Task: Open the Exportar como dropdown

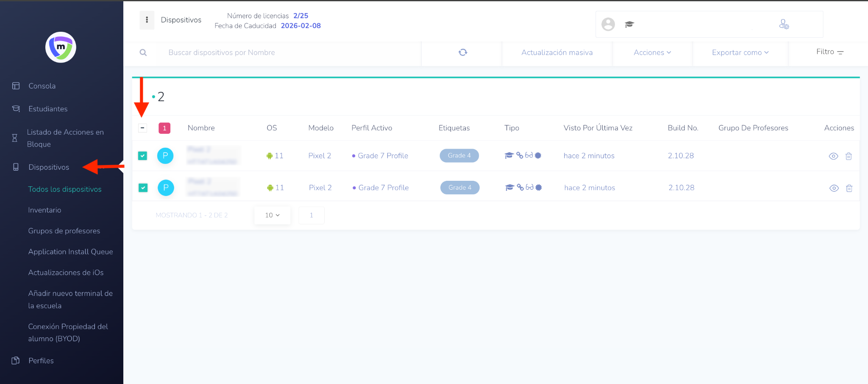Action: (x=740, y=52)
